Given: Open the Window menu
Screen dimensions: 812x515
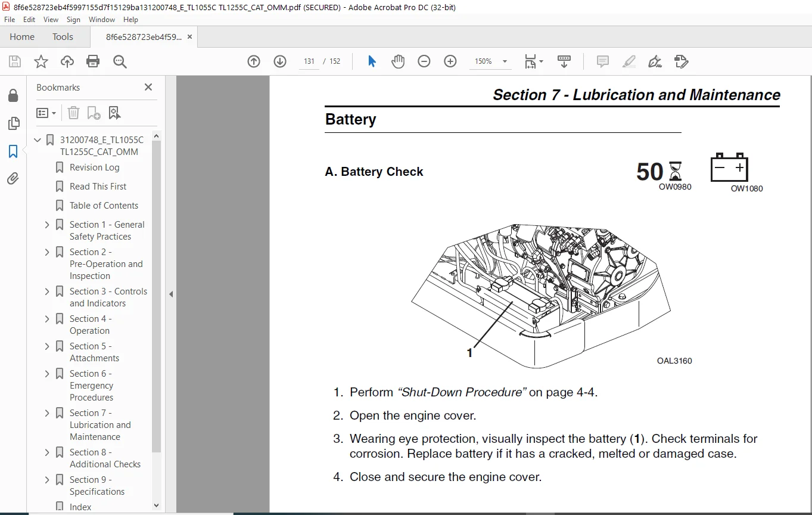Looking at the screenshot, I should click(x=102, y=20).
